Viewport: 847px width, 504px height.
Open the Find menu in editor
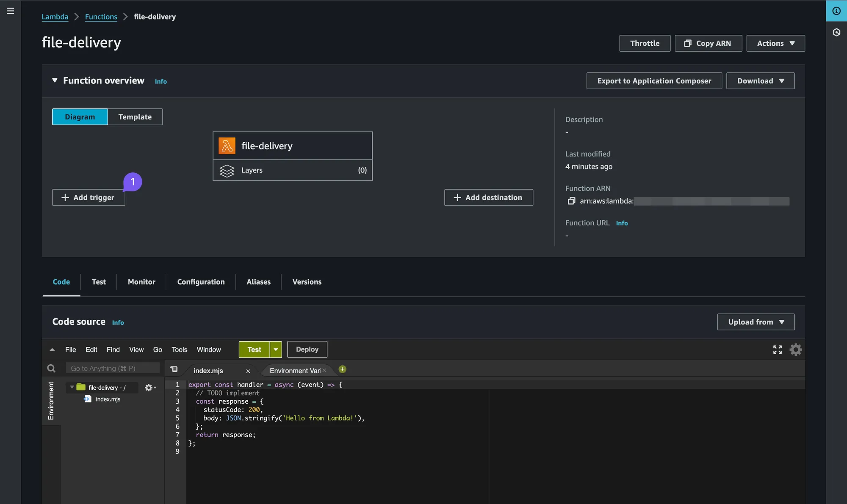click(113, 350)
